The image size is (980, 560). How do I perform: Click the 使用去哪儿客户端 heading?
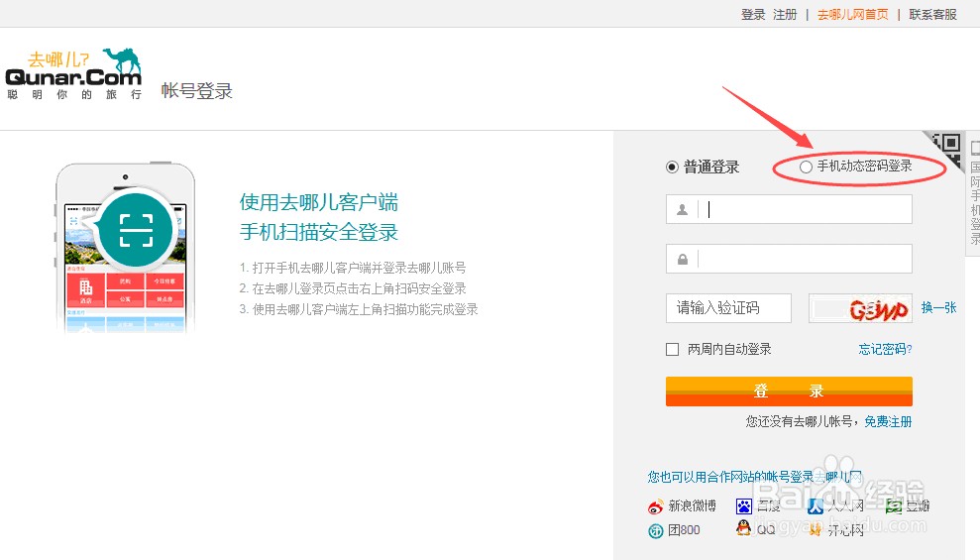point(319,202)
